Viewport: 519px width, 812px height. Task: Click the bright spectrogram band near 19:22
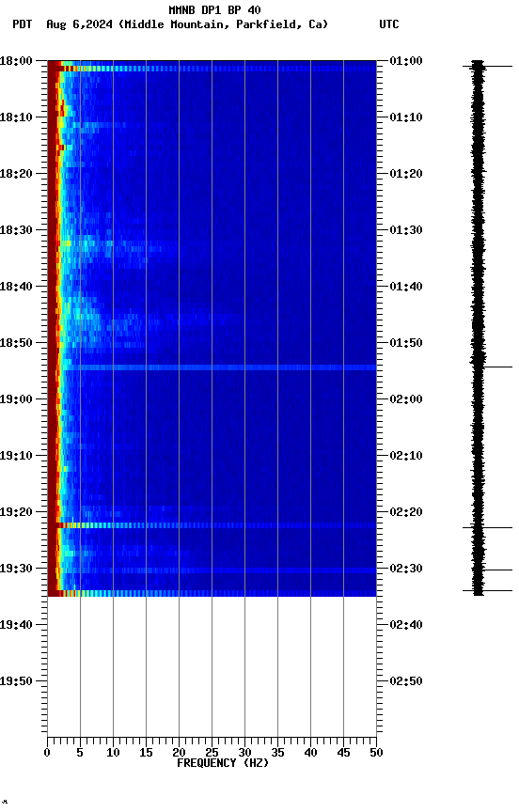pyautogui.click(x=212, y=525)
